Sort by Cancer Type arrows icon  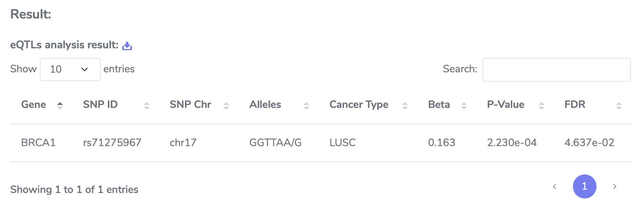(x=405, y=105)
